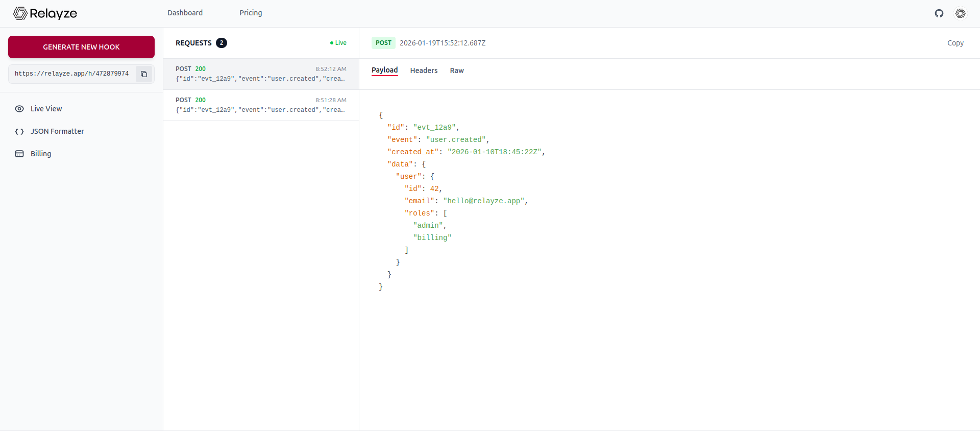Click the "data" key in payload
Image resolution: width=980 pixels, height=431 pixels.
click(400, 164)
